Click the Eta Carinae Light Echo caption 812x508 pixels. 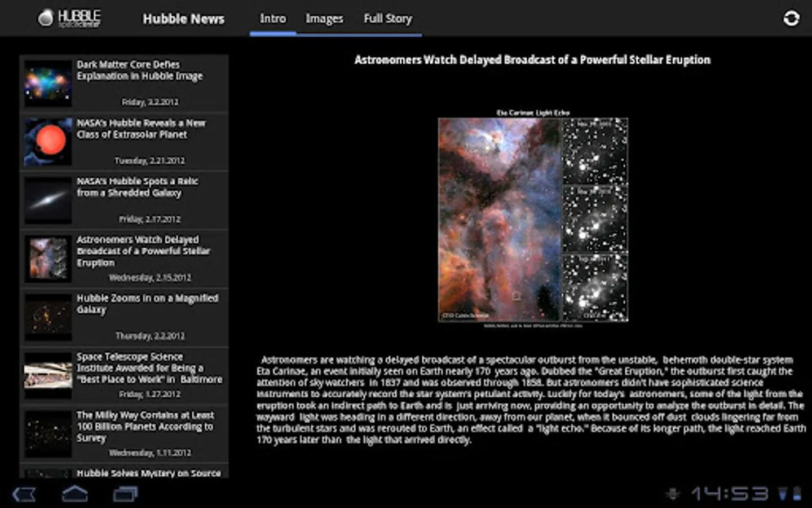[533, 113]
